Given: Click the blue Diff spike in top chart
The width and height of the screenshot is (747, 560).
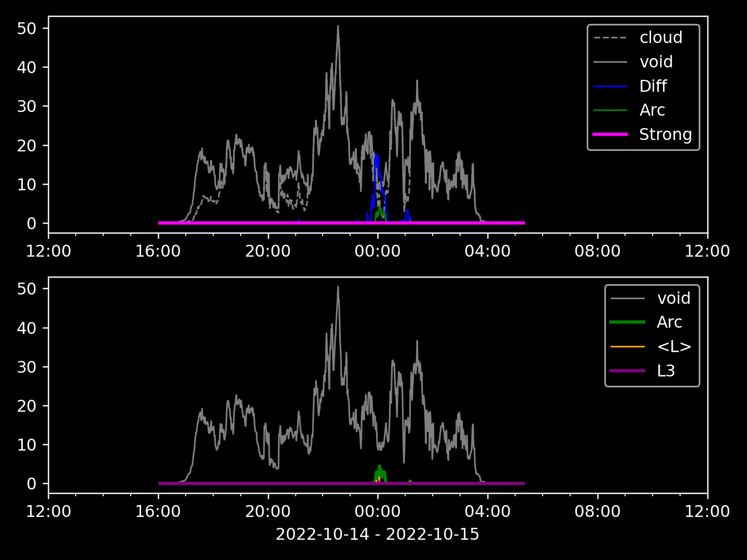Looking at the screenshot, I should tap(377, 156).
